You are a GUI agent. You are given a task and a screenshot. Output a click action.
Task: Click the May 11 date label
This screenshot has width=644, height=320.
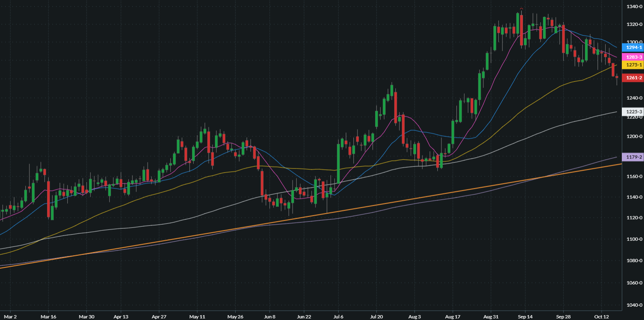point(197,317)
